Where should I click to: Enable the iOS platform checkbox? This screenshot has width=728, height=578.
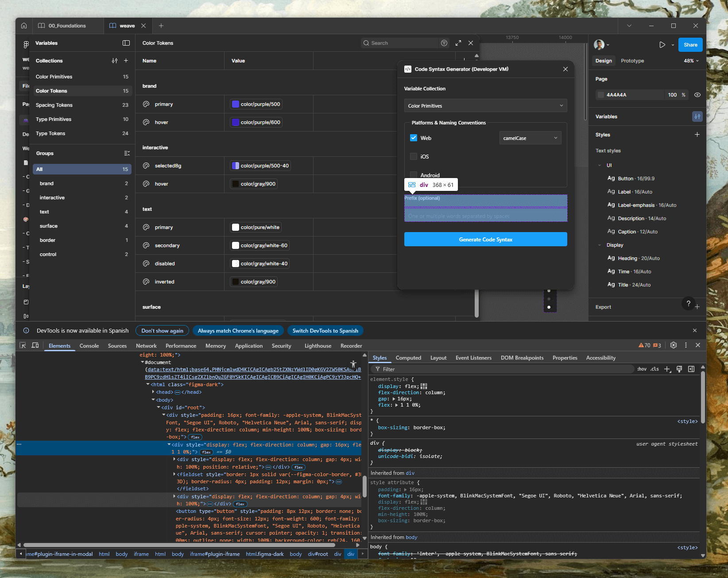point(414,156)
